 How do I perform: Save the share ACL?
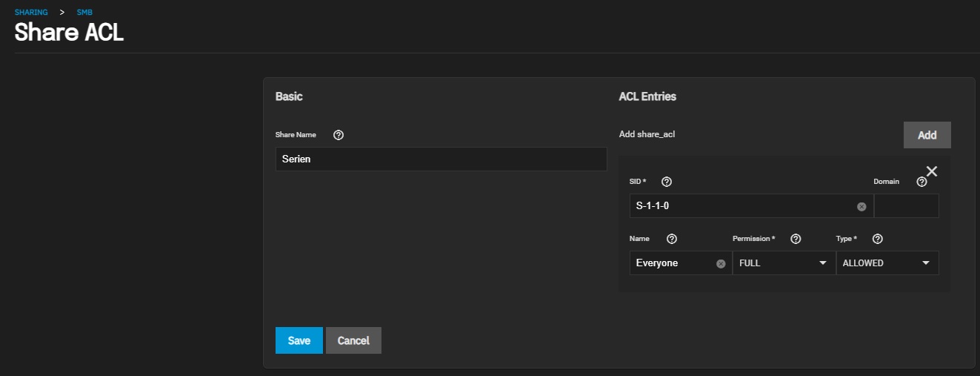(299, 340)
